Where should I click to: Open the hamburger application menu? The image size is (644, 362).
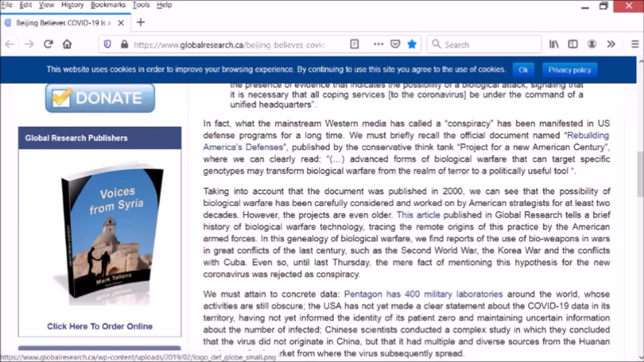[x=635, y=44]
